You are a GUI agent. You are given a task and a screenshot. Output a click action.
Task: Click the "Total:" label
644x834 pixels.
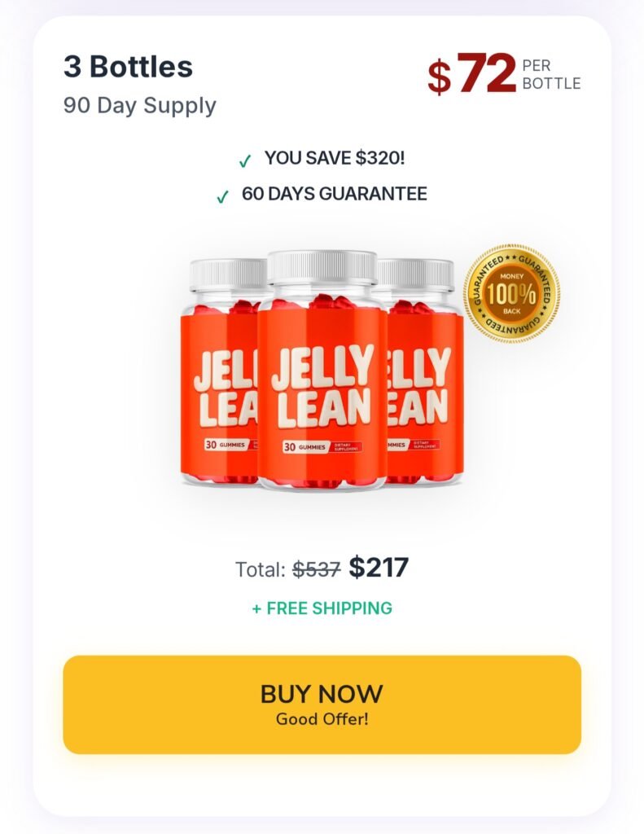pyautogui.click(x=261, y=569)
